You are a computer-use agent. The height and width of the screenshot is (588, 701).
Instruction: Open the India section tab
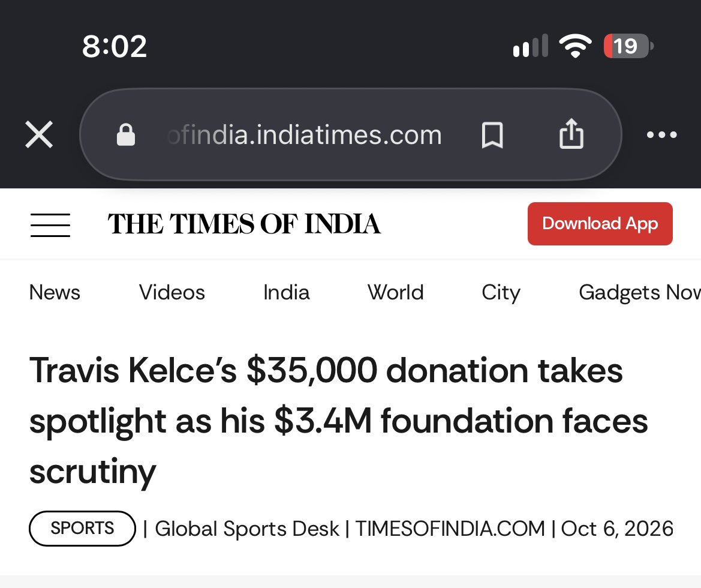point(286,293)
